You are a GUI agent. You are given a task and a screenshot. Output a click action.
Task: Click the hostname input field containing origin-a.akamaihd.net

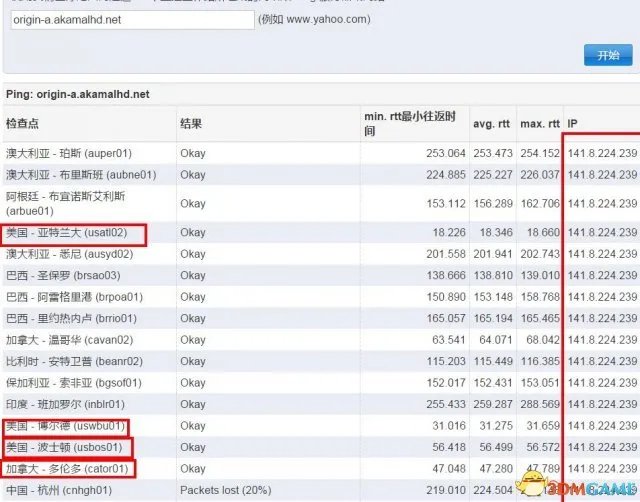point(132,20)
